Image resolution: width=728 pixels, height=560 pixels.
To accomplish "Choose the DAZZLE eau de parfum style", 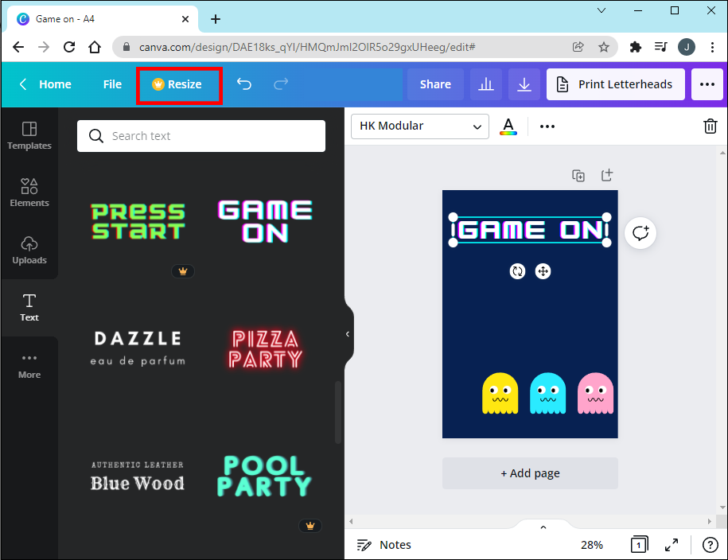I will coord(138,348).
